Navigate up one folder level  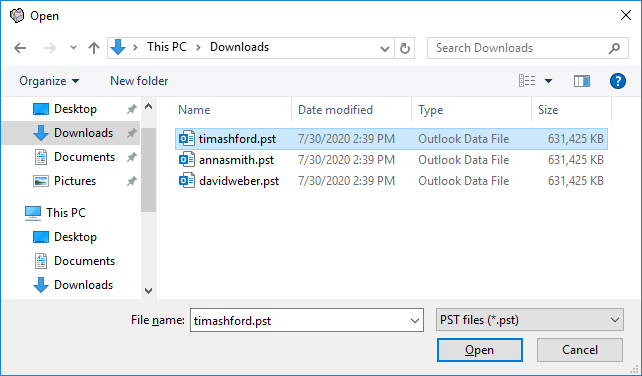(x=94, y=48)
